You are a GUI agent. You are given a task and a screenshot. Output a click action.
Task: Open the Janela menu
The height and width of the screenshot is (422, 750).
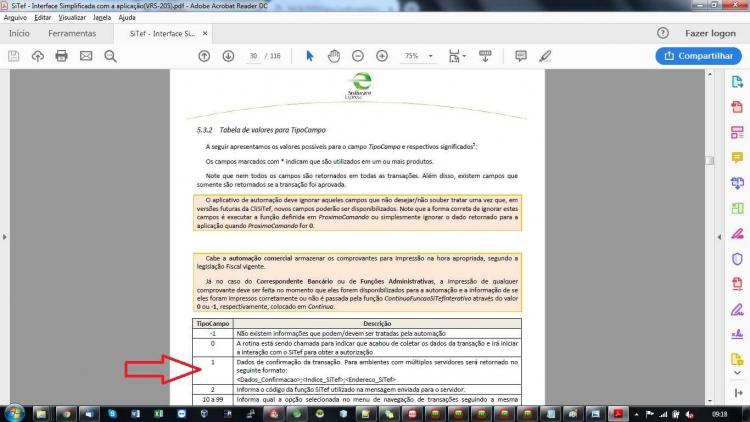102,18
